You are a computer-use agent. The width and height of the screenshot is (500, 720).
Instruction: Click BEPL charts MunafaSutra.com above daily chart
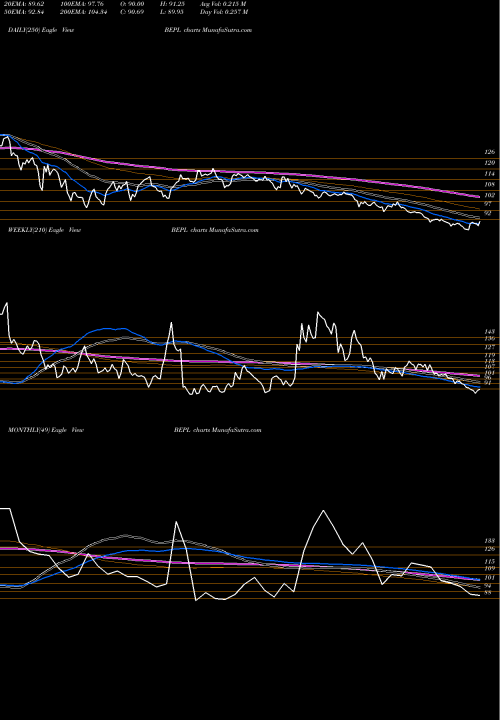(x=208, y=30)
